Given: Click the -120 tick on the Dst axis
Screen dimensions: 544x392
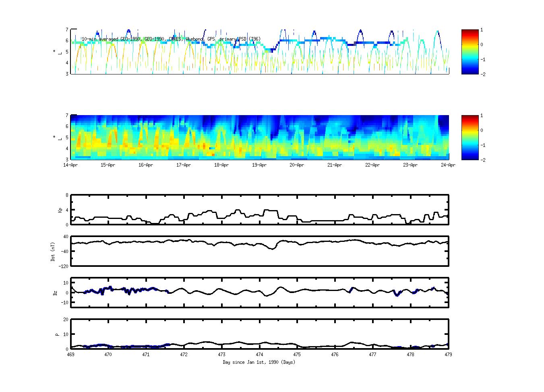Looking at the screenshot, I should point(64,266).
